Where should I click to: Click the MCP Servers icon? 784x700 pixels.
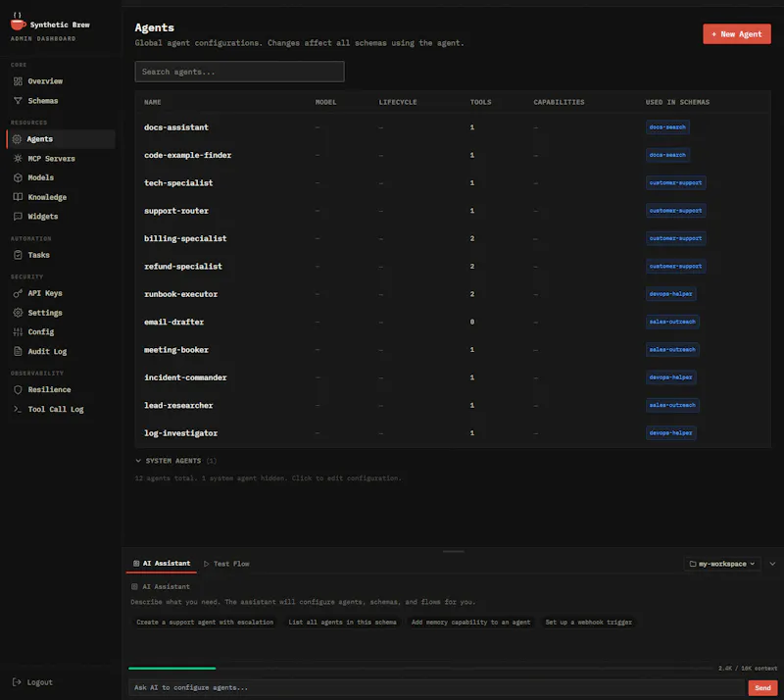(18, 159)
